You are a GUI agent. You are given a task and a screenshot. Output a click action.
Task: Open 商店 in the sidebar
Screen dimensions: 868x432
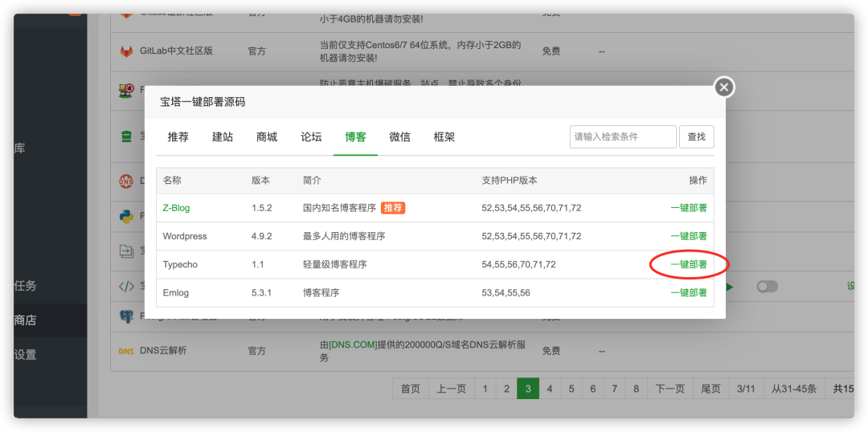[51, 320]
